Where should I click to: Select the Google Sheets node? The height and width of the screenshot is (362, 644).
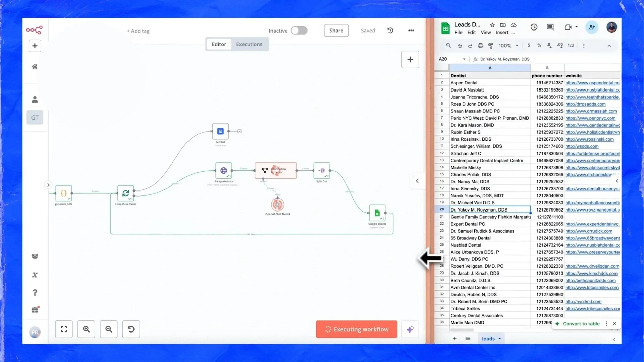click(377, 213)
